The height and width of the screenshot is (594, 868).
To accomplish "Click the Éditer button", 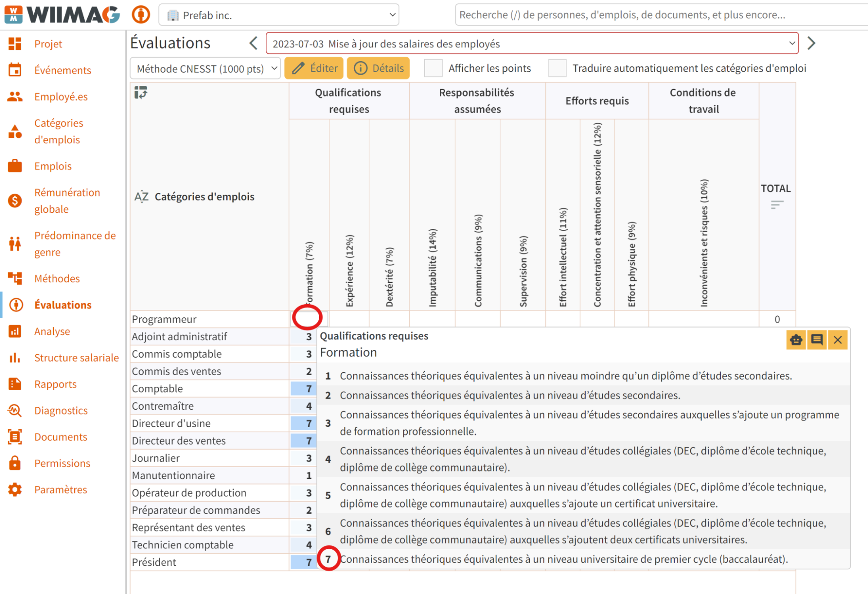I will coord(314,68).
